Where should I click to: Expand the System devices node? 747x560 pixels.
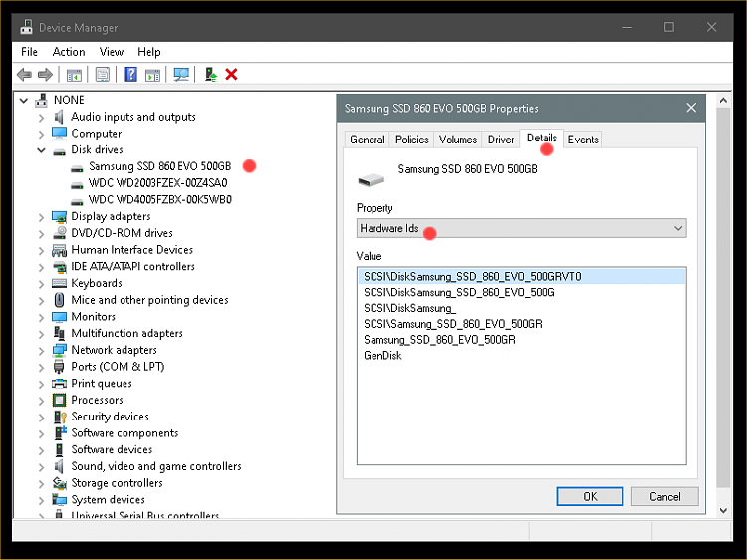click(42, 501)
